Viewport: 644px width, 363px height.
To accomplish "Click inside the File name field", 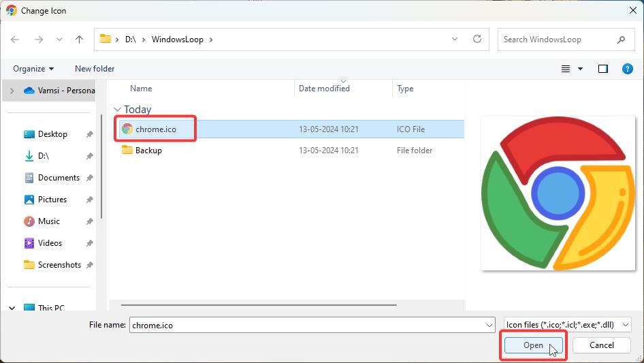I will point(307,325).
